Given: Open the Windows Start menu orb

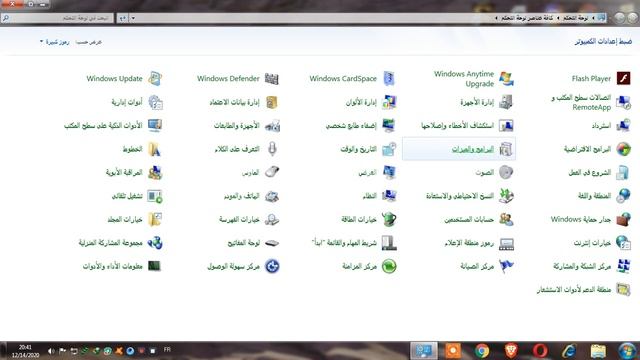Looking at the screenshot, I should coord(627,351).
